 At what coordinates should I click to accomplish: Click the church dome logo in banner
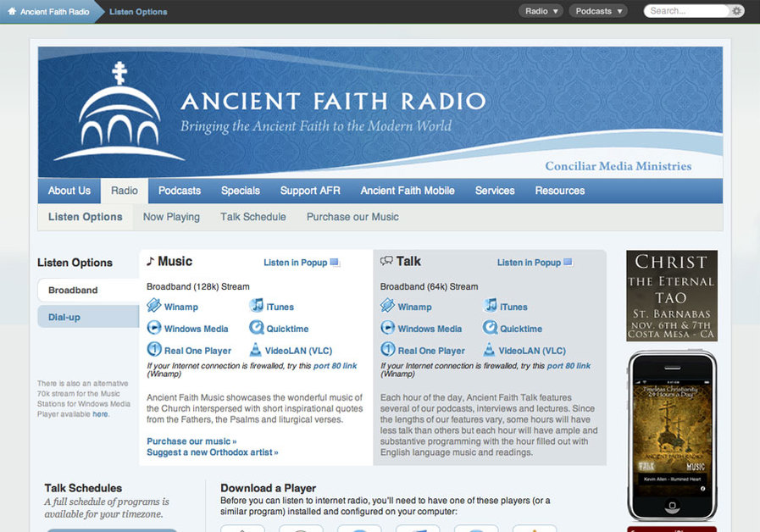click(x=119, y=112)
